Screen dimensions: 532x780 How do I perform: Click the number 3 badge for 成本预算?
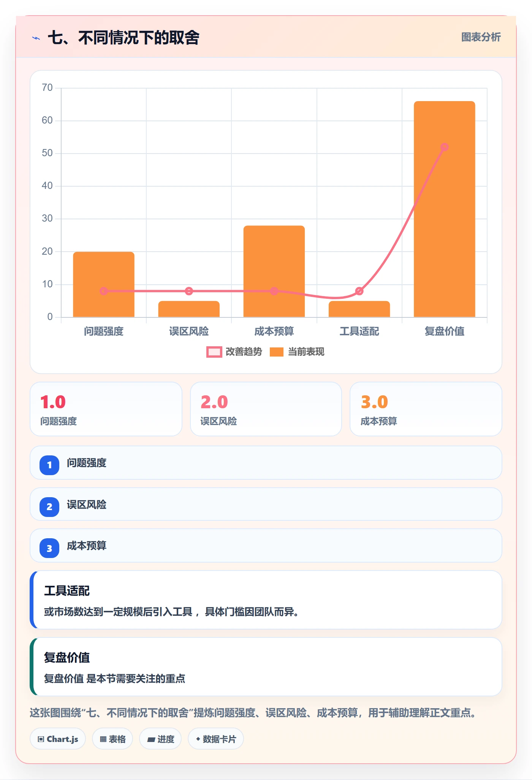(49, 549)
